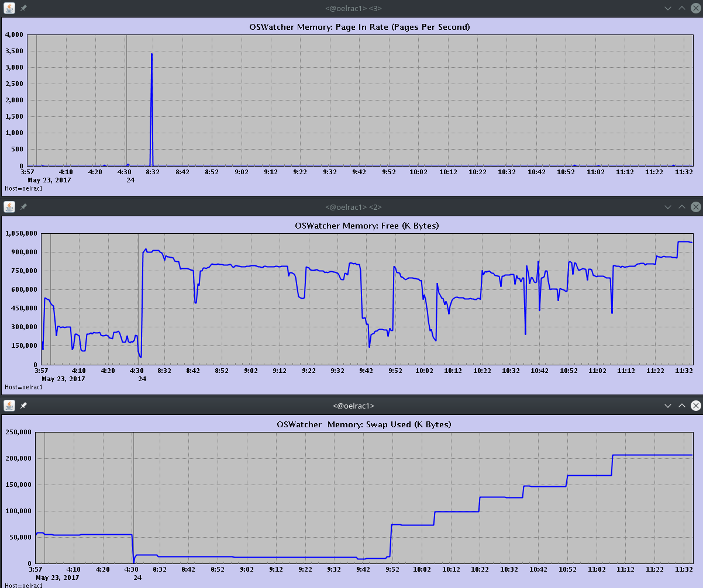Screen dimensions: 703x588
Task: Click the 'May 23, 2017' date under Page In Rate chart
Action: (x=49, y=179)
